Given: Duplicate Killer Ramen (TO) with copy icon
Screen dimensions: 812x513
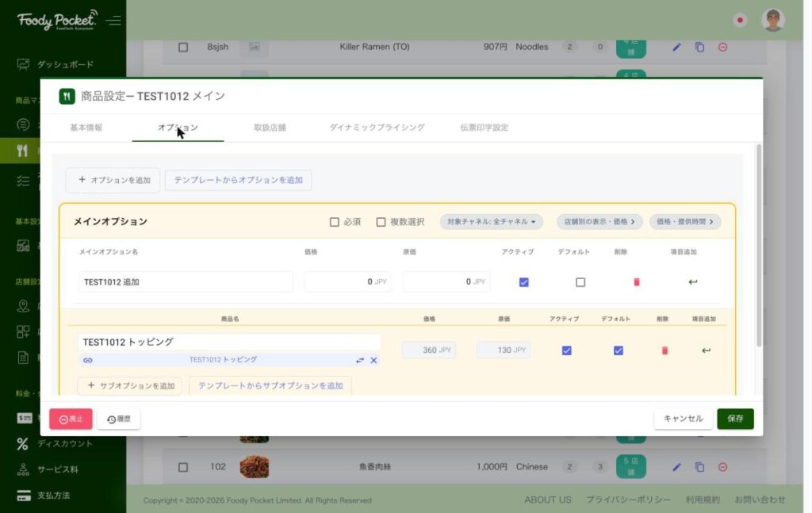Looking at the screenshot, I should [699, 47].
